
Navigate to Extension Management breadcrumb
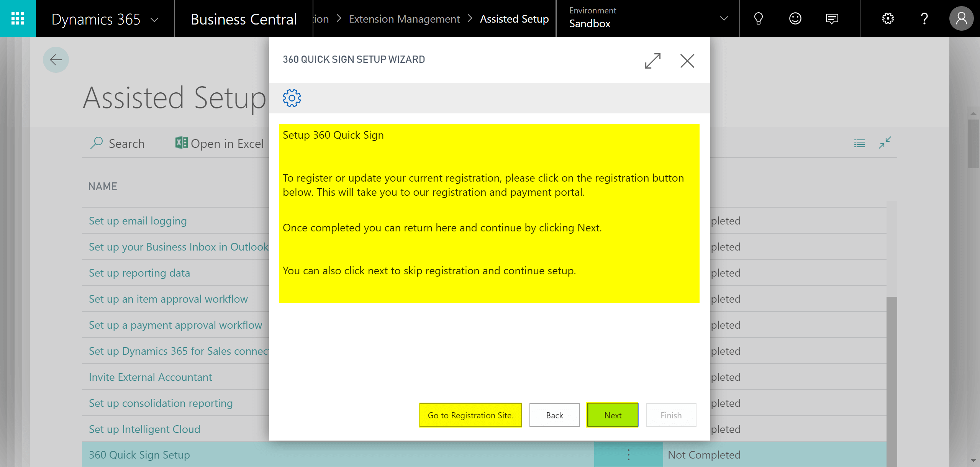tap(405, 18)
